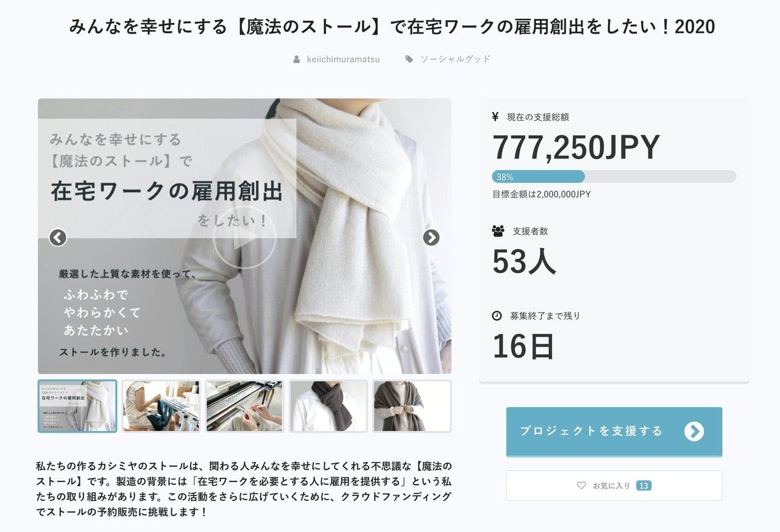Select the brown stole shawl thumbnail
This screenshot has width=780, height=532.
[412, 406]
